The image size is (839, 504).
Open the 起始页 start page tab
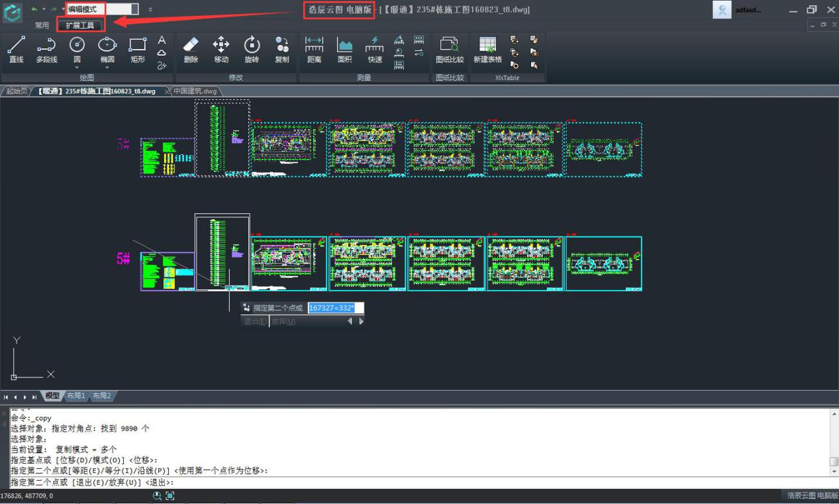click(16, 91)
